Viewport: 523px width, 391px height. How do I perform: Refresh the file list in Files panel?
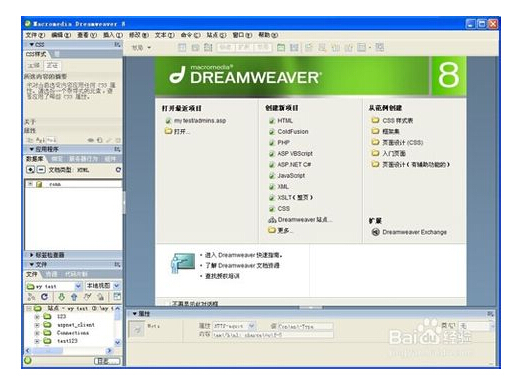pos(44,297)
